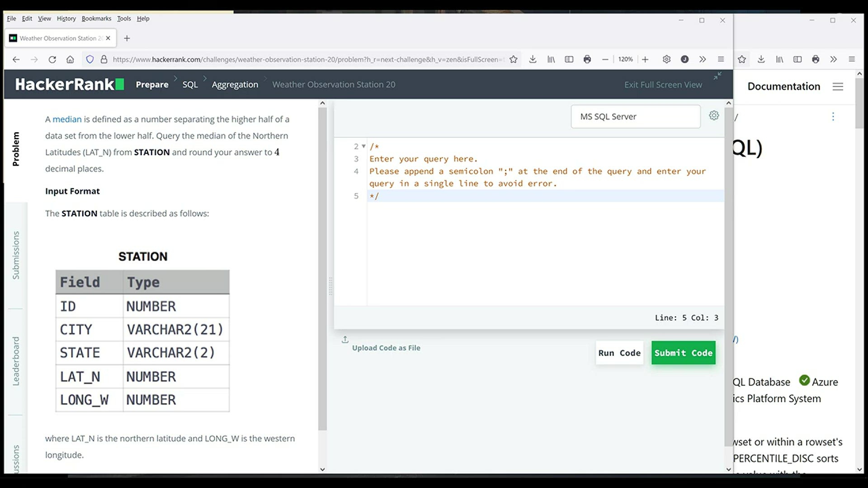This screenshot has width=868, height=488.
Task: View site security padlock info
Action: tap(104, 59)
